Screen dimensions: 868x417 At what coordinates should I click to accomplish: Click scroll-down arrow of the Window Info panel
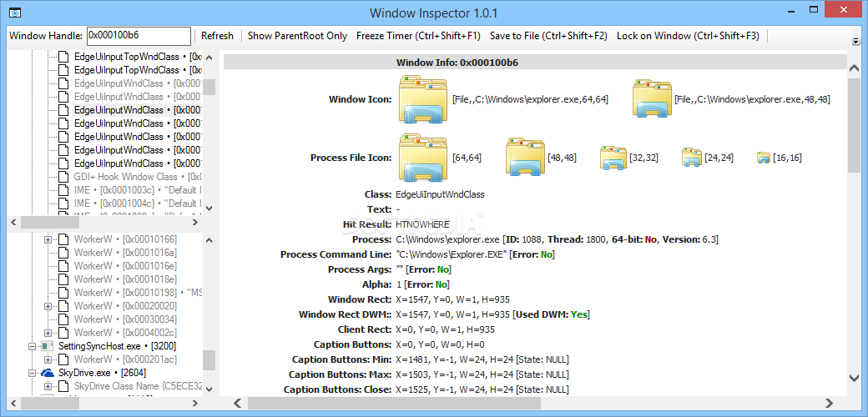pyautogui.click(x=854, y=378)
